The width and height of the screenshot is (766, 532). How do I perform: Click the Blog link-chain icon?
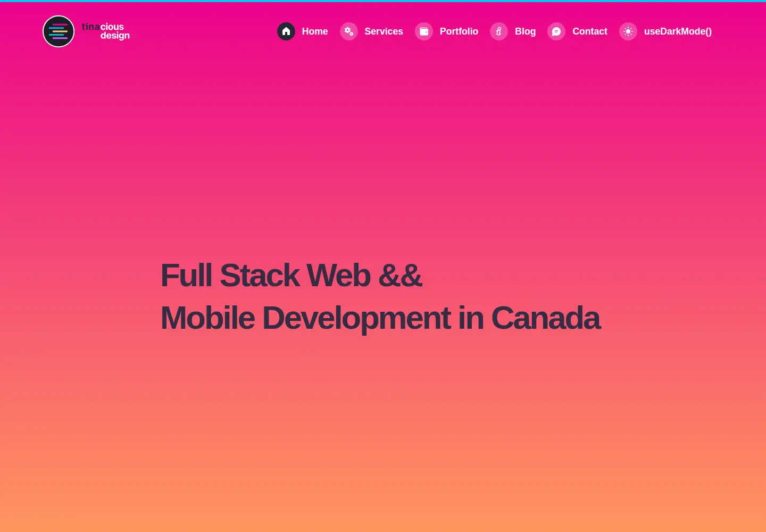click(499, 31)
